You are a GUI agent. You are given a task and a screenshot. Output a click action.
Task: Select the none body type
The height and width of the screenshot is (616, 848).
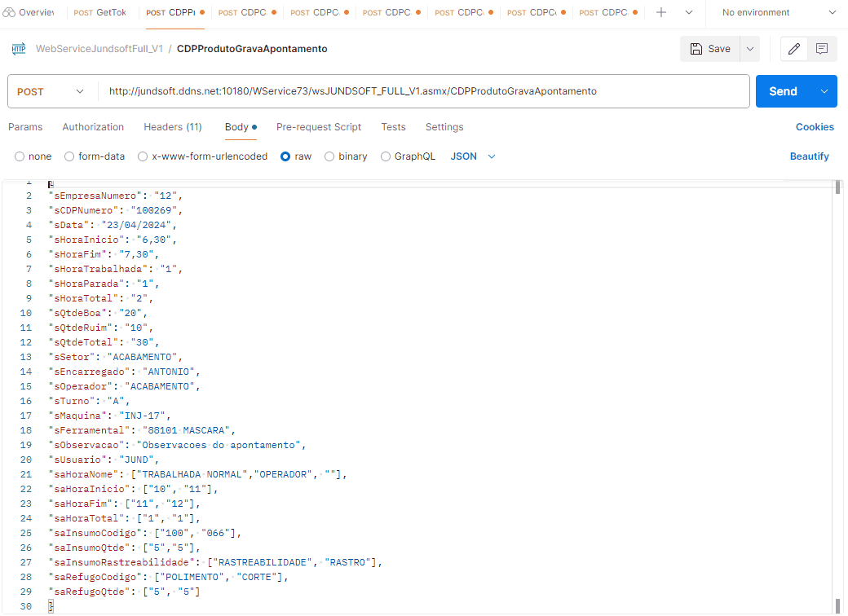[x=20, y=156]
